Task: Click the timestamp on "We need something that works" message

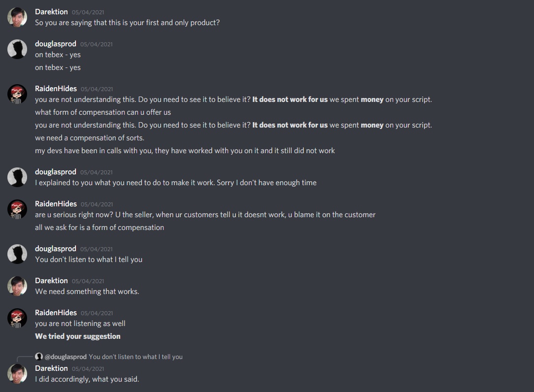Action: (88, 281)
